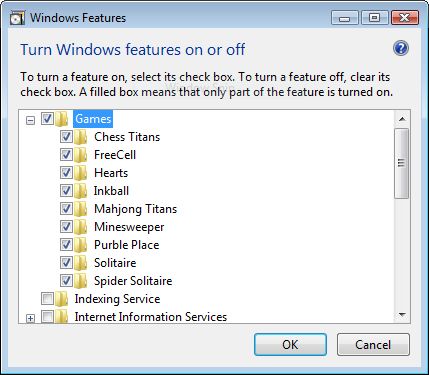Viewport: 429px width, 375px height.
Task: Click the Minesweeper folder icon
Action: pyautogui.click(x=81, y=227)
